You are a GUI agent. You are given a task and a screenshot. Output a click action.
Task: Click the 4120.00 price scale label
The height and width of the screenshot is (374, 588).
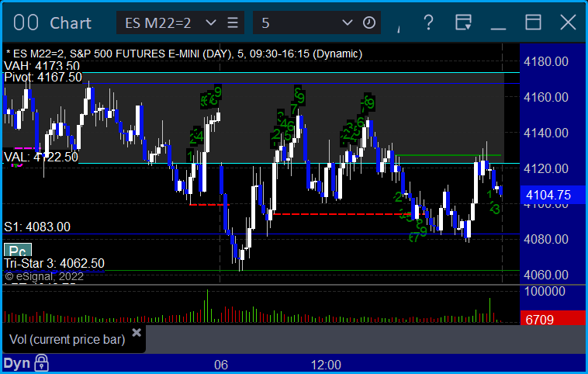tap(546, 168)
